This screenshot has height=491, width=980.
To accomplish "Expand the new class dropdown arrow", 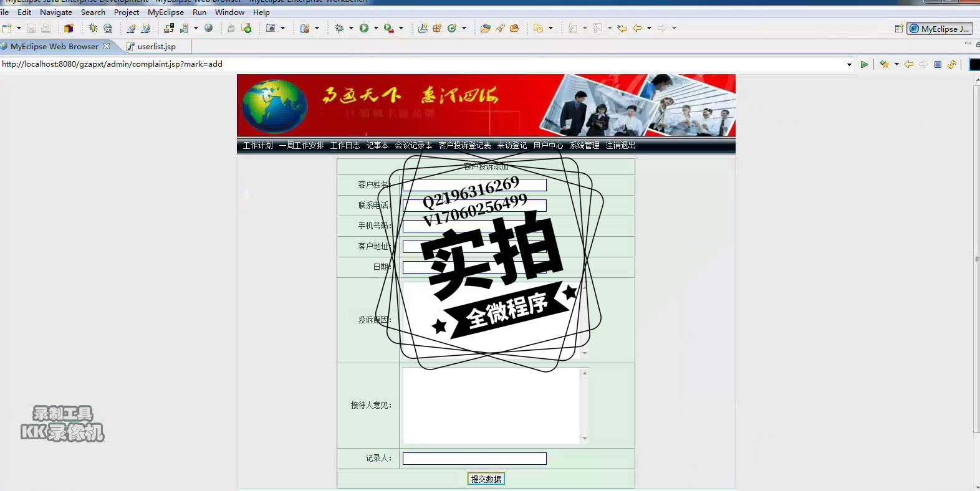I will point(464,28).
